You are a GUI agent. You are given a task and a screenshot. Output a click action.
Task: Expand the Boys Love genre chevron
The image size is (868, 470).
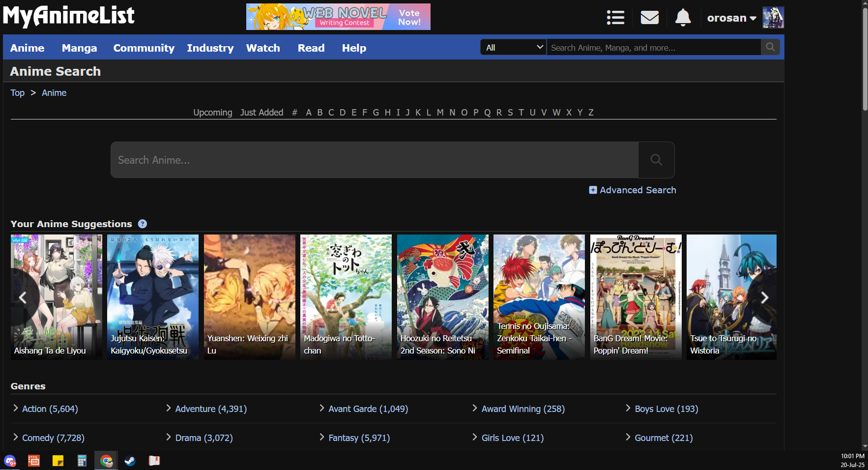click(x=628, y=408)
